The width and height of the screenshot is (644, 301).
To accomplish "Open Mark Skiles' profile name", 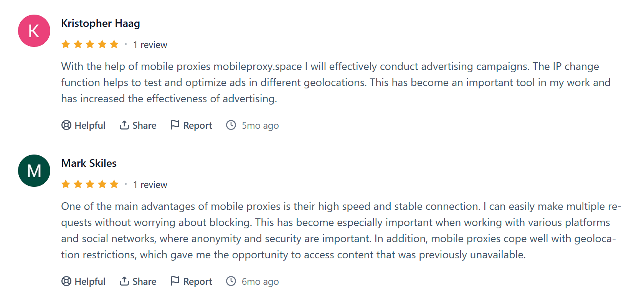I will coord(89,163).
